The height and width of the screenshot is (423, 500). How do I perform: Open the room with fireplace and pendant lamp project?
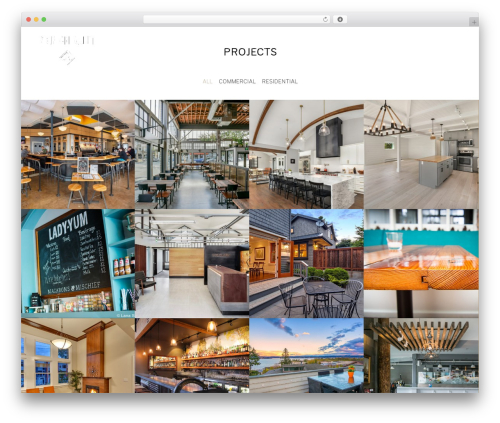click(78, 355)
